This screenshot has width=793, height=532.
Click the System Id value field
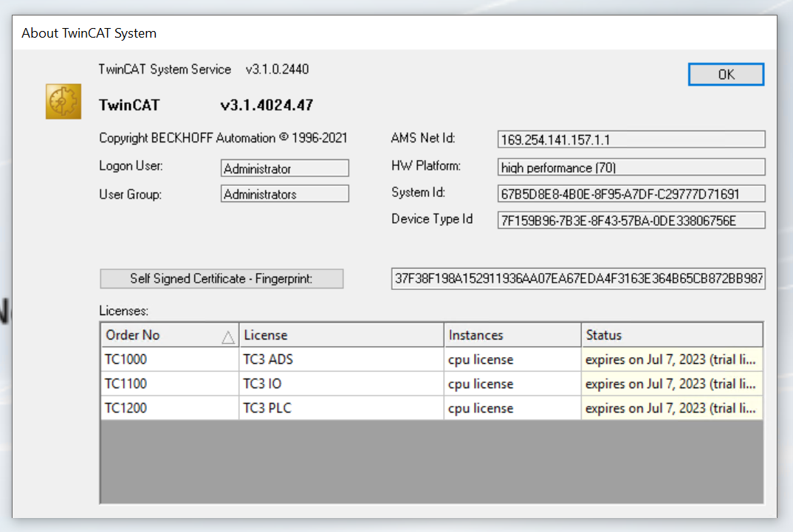[x=631, y=193]
